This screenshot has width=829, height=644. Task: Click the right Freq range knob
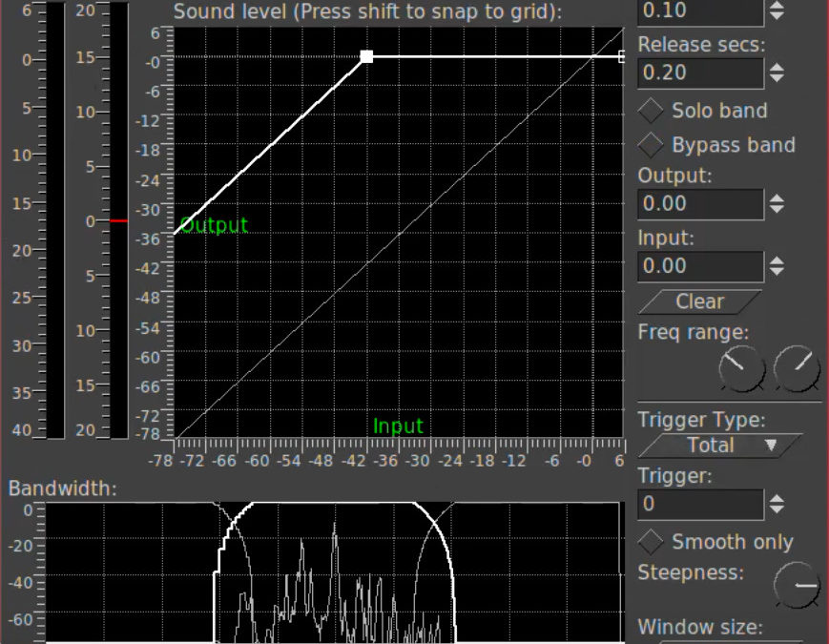point(797,369)
